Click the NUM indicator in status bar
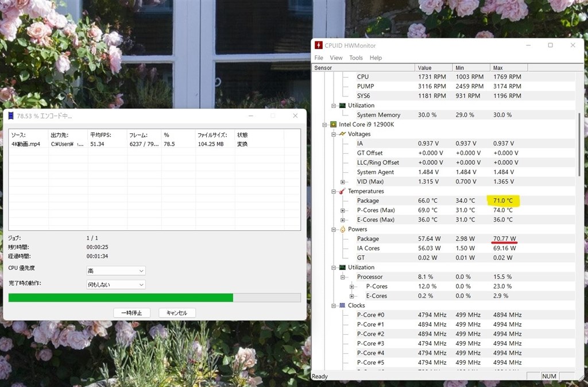Viewport: 588px width, 387px height. [x=549, y=376]
